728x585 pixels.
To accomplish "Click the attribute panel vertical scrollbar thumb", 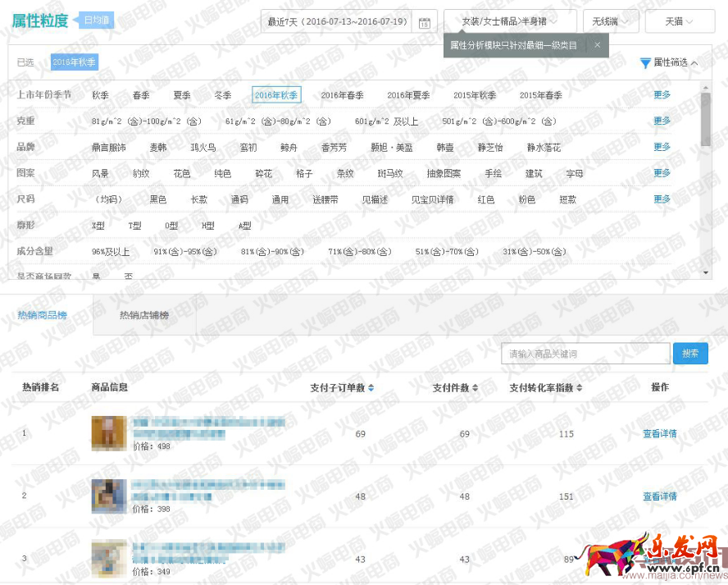I will pos(706,120).
